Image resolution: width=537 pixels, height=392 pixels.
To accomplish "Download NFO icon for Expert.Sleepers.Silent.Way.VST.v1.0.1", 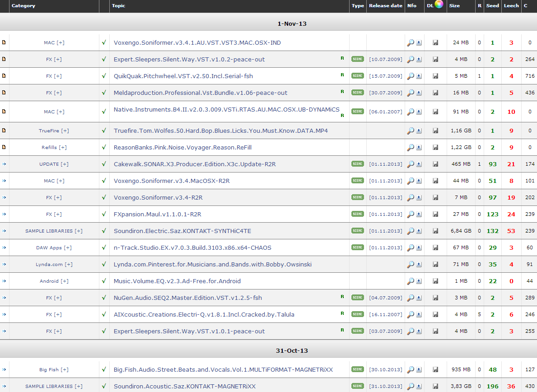I will pyautogui.click(x=419, y=331).
